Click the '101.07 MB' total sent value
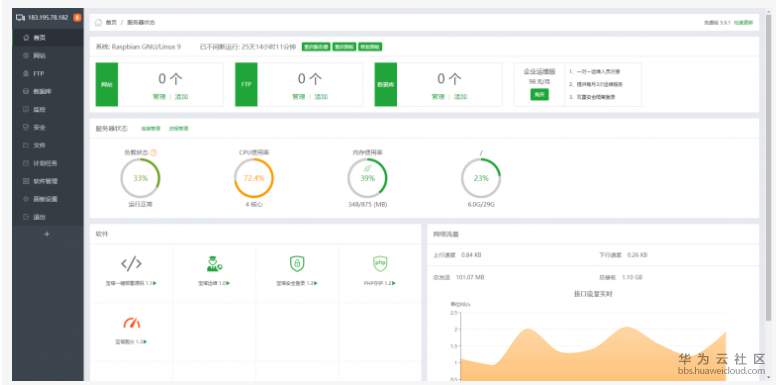776x385 pixels. 470,277
